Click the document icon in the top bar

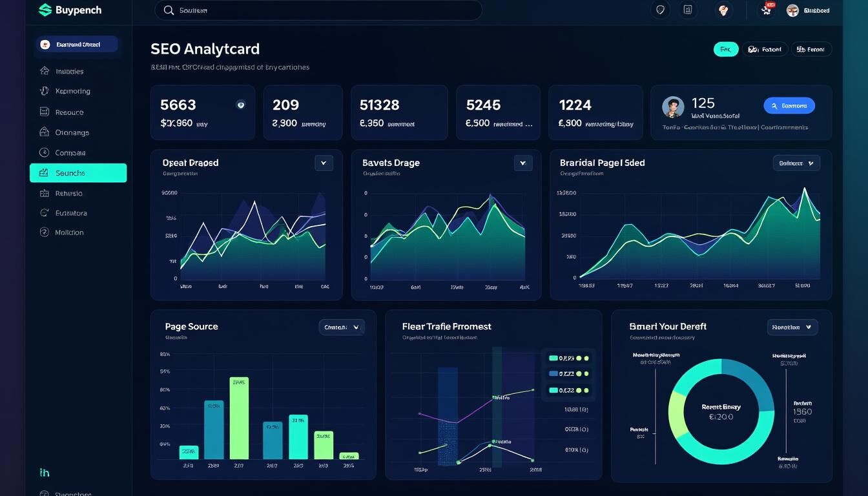pyautogui.click(x=688, y=10)
